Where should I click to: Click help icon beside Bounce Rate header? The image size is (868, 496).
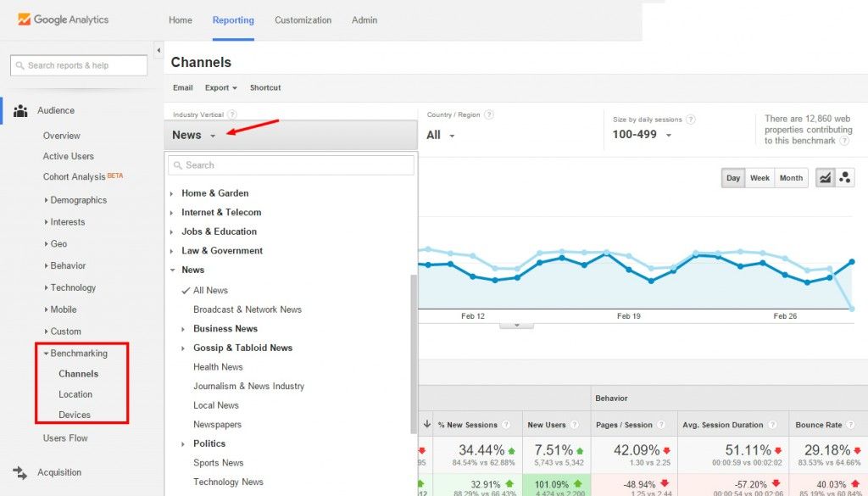[850, 425]
